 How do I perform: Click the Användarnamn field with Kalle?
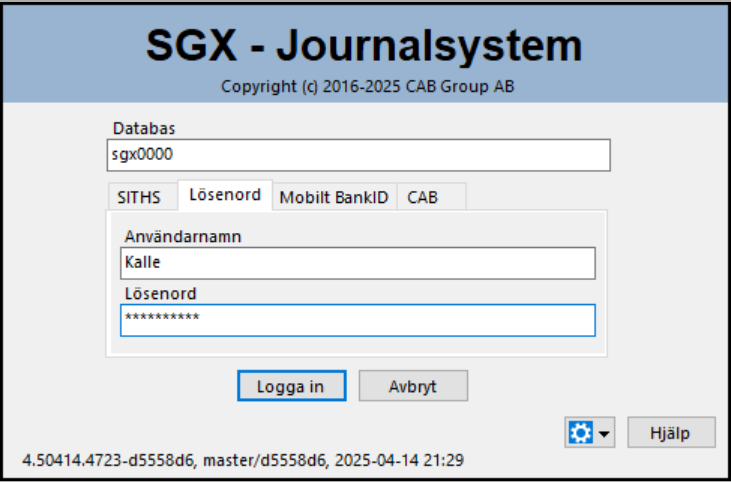point(358,263)
